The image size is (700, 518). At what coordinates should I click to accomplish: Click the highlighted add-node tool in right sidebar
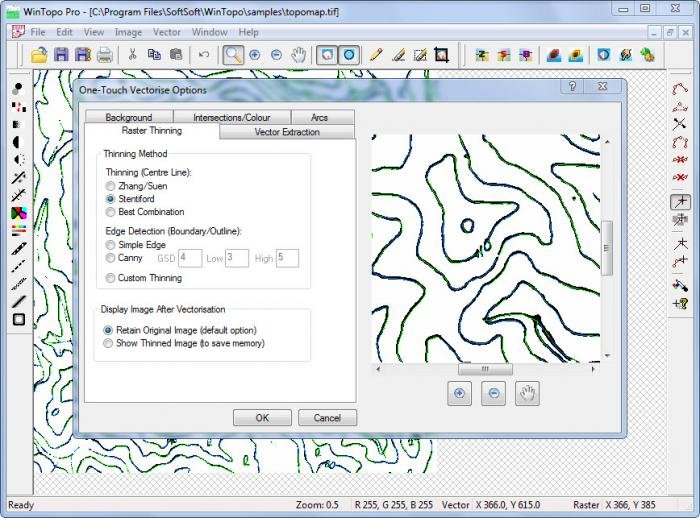tap(680, 201)
